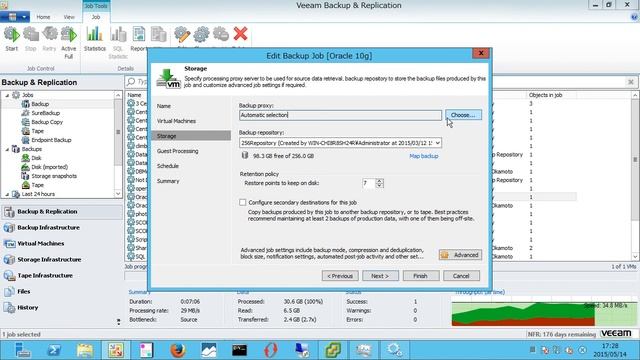Image resolution: width=640 pixels, height=360 pixels.
Task: Select Backup Copy in the tree
Action: click(47, 122)
